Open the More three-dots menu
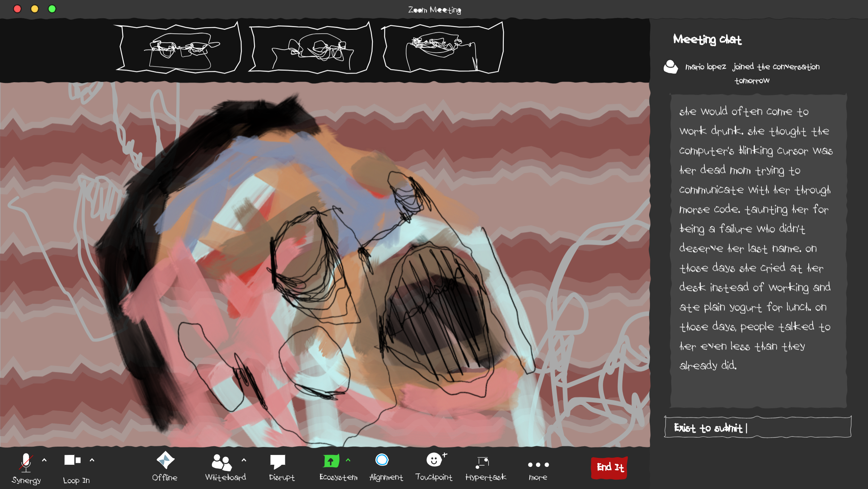The image size is (868, 489). [538, 465]
